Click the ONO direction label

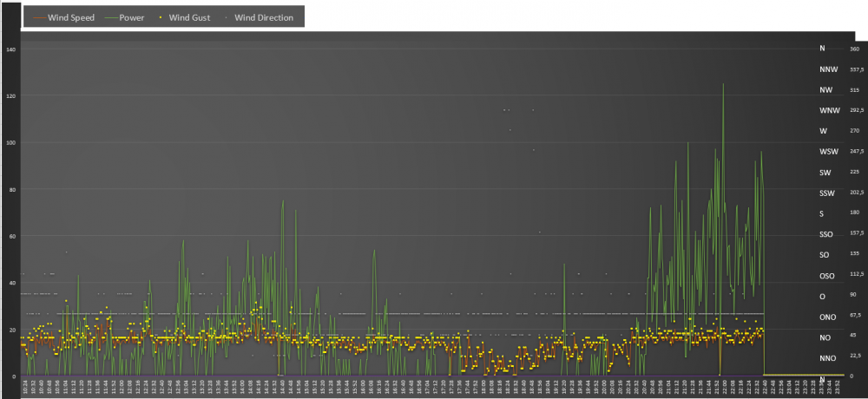(827, 317)
